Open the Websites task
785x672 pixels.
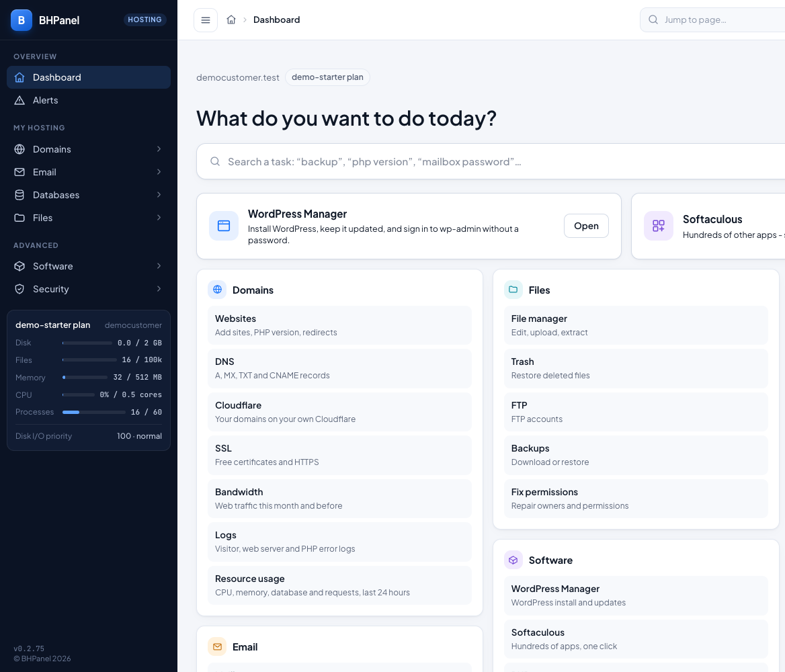(x=339, y=325)
